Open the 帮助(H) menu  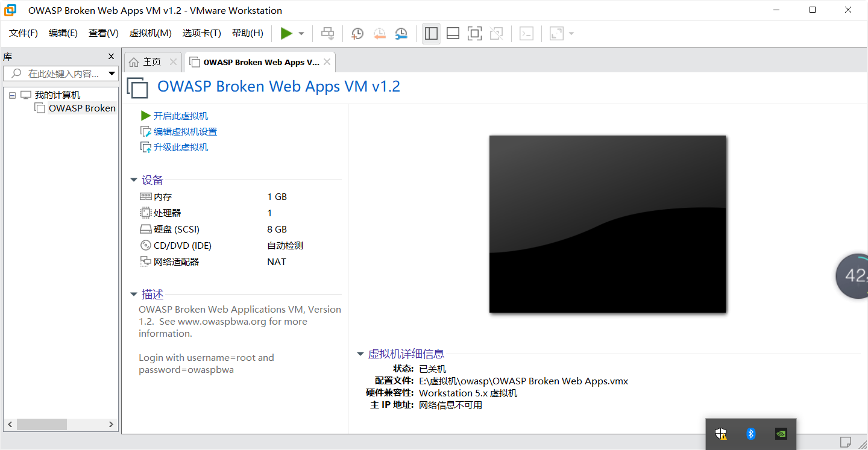click(x=248, y=33)
